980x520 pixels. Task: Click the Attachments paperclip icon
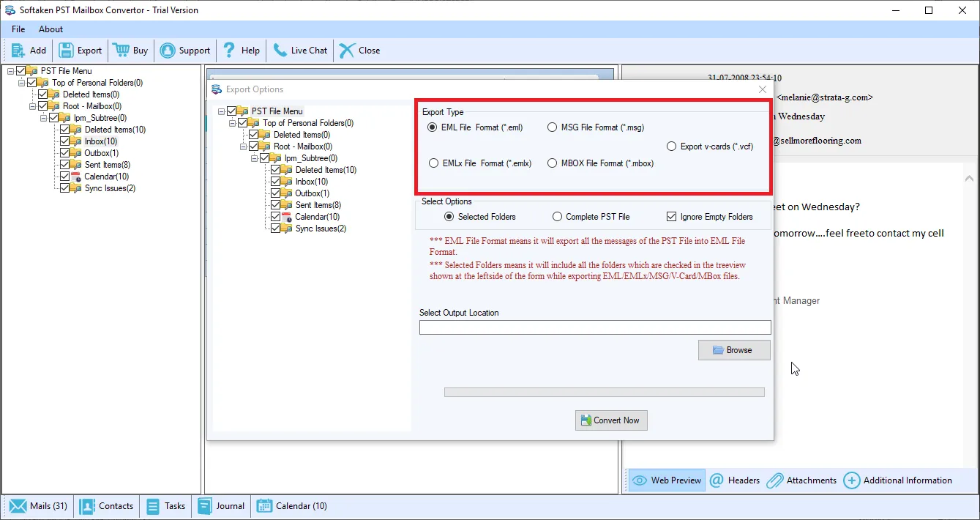click(774, 480)
